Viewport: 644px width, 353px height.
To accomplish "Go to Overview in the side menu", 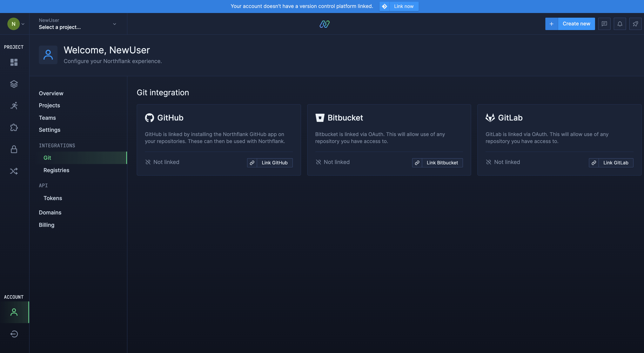I will tap(51, 93).
